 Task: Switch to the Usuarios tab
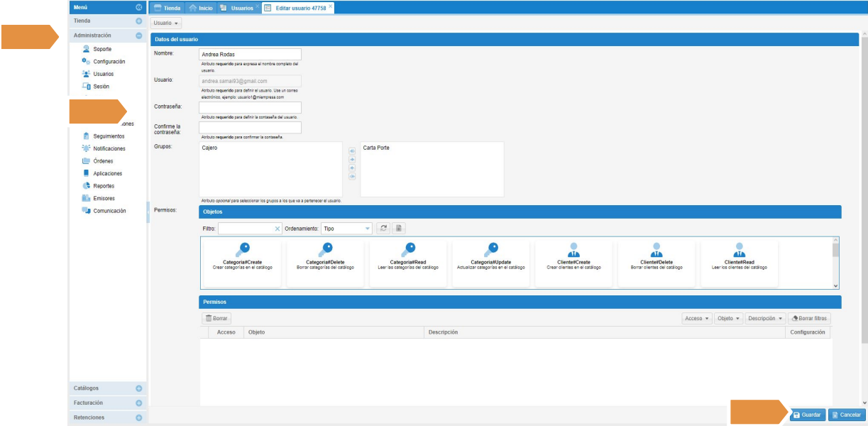click(x=236, y=8)
